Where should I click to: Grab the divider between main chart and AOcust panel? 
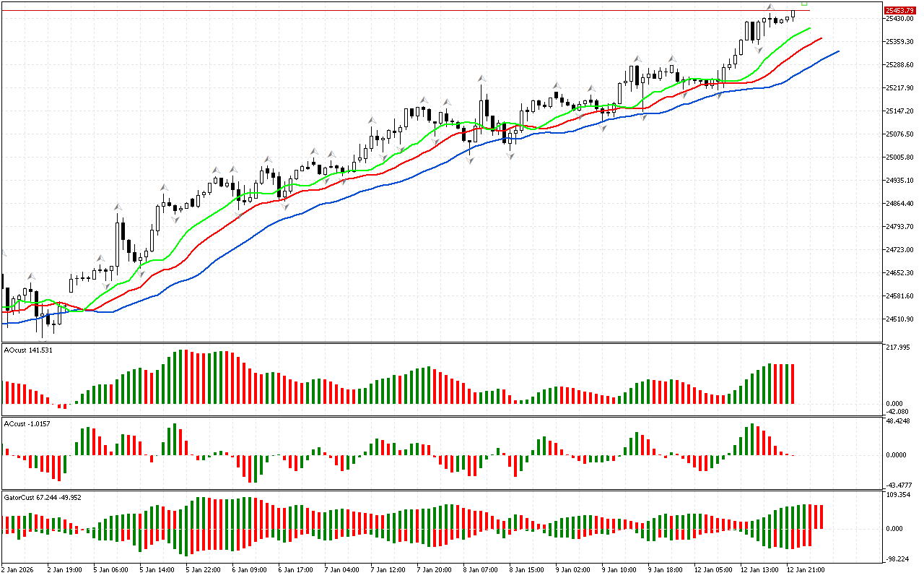(440, 343)
